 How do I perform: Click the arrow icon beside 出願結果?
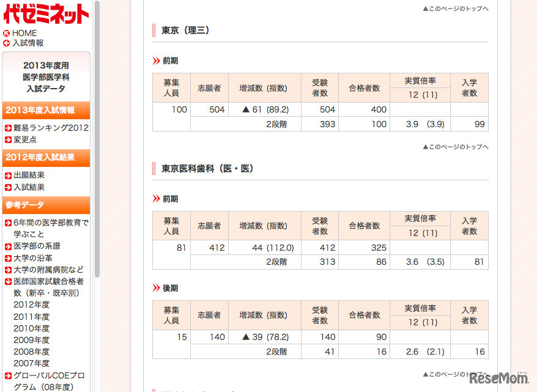coord(8,176)
